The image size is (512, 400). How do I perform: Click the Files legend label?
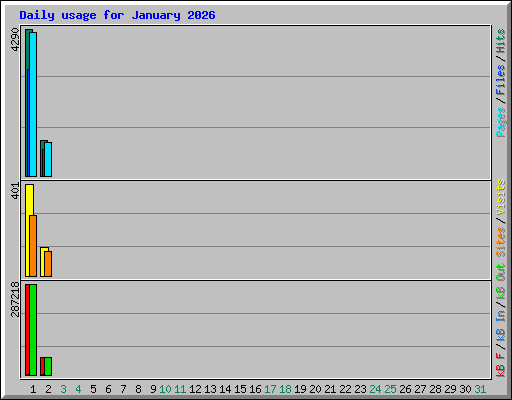tap(501, 79)
